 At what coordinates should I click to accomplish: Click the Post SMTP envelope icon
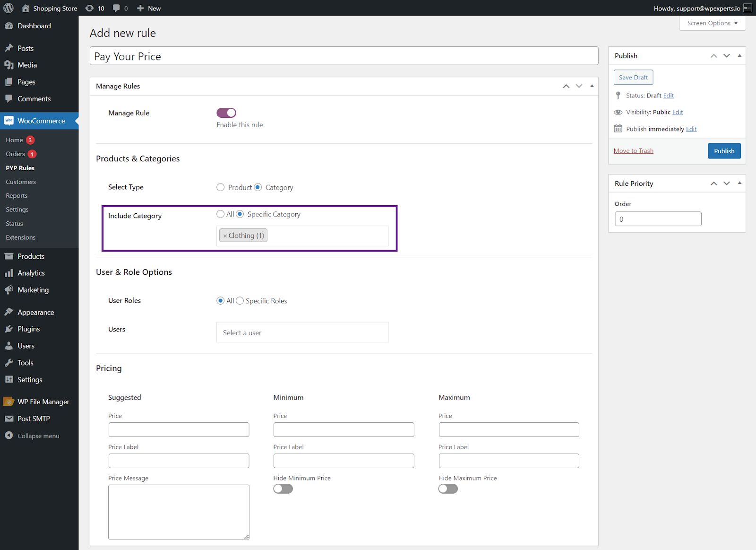pos(9,419)
